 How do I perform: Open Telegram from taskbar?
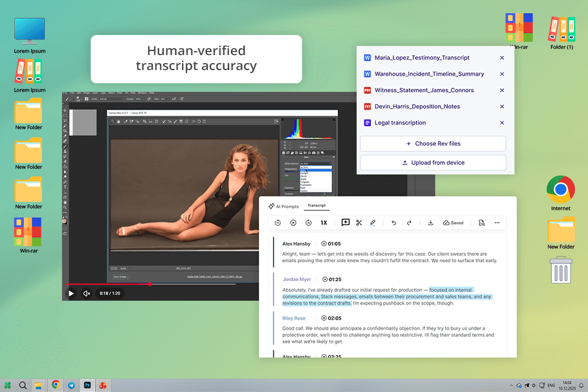point(71,385)
